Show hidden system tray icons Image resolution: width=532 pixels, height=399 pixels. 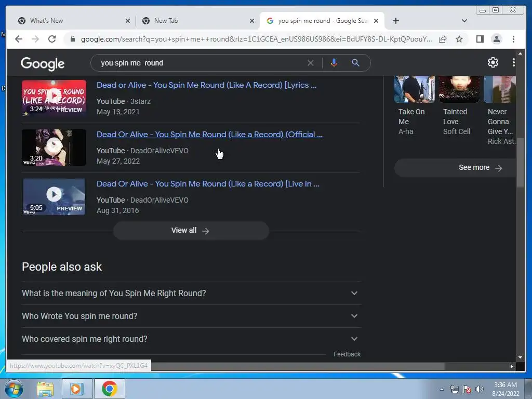tap(442, 389)
